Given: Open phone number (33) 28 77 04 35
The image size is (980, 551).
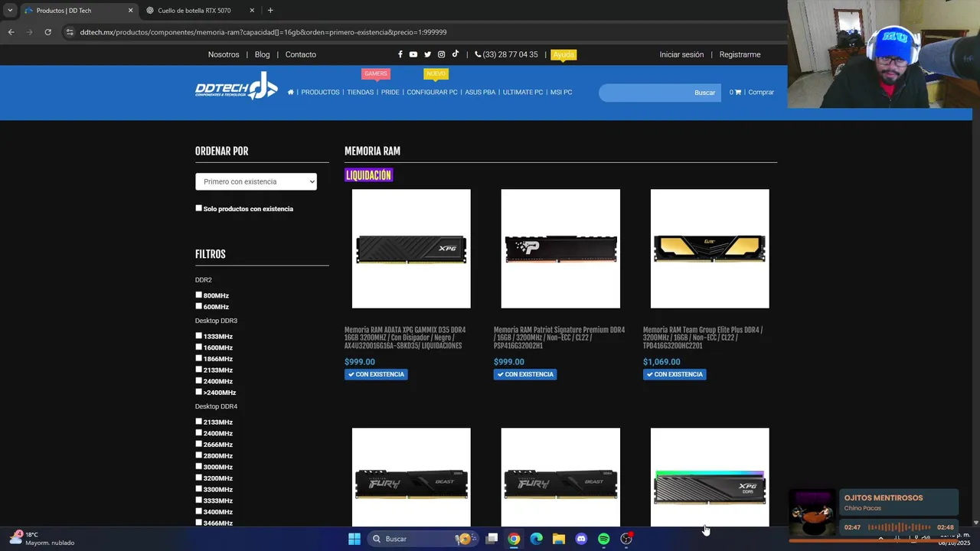Looking at the screenshot, I should click(x=506, y=54).
